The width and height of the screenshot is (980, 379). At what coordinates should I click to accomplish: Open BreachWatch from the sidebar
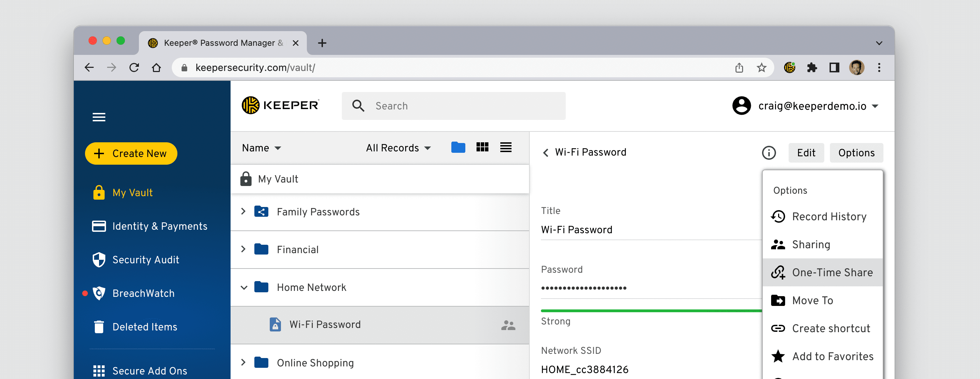pyautogui.click(x=143, y=293)
